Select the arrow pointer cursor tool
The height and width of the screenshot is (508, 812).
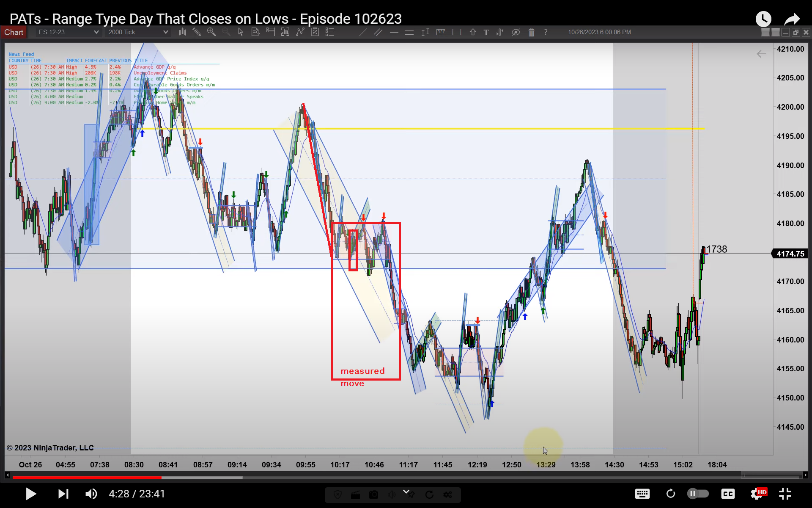tap(241, 32)
